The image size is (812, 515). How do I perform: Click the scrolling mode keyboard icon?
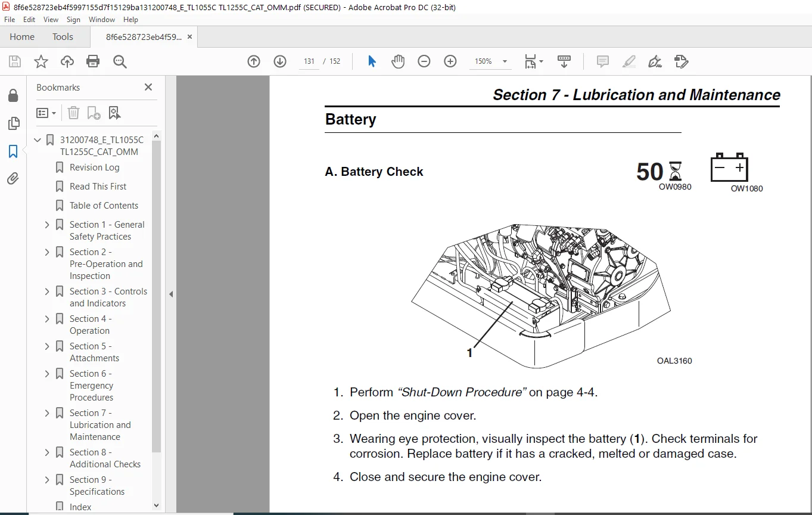click(x=564, y=61)
